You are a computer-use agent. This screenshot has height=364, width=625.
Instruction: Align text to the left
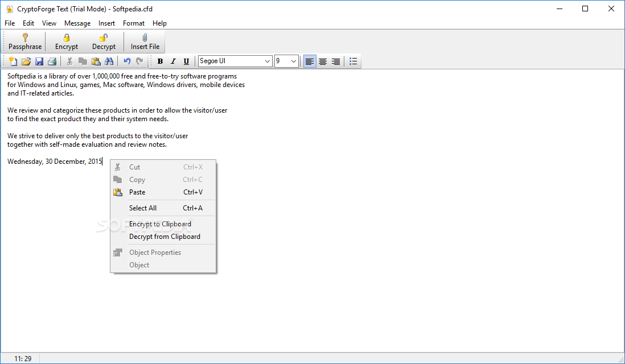click(x=310, y=61)
